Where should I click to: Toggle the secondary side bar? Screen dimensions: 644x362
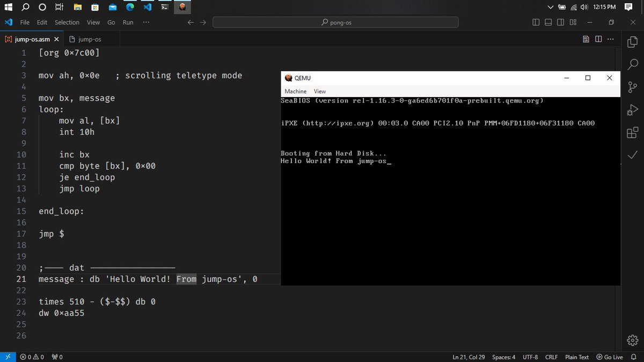560,23
